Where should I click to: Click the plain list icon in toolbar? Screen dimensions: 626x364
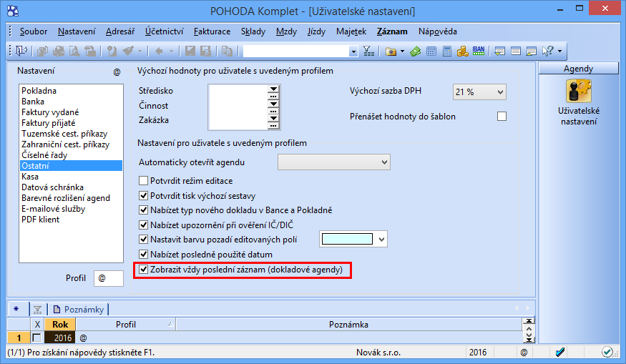(x=515, y=51)
